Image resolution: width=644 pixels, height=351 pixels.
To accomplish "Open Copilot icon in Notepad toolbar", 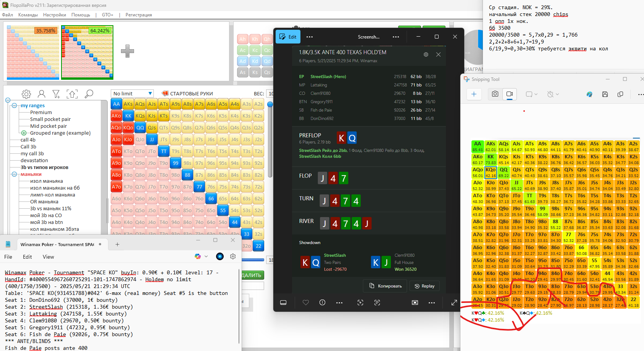I will (x=198, y=256).
